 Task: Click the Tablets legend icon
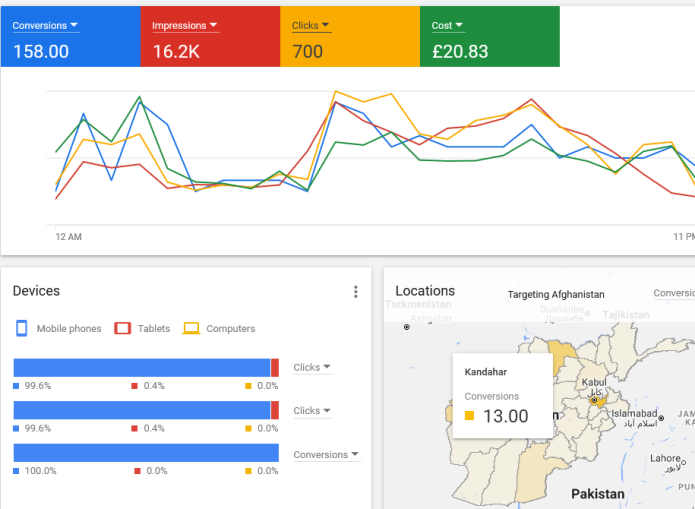[x=123, y=328]
